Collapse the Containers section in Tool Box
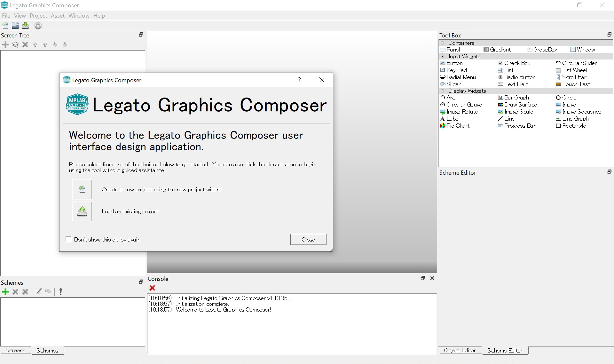The width and height of the screenshot is (614, 364). 443,43
